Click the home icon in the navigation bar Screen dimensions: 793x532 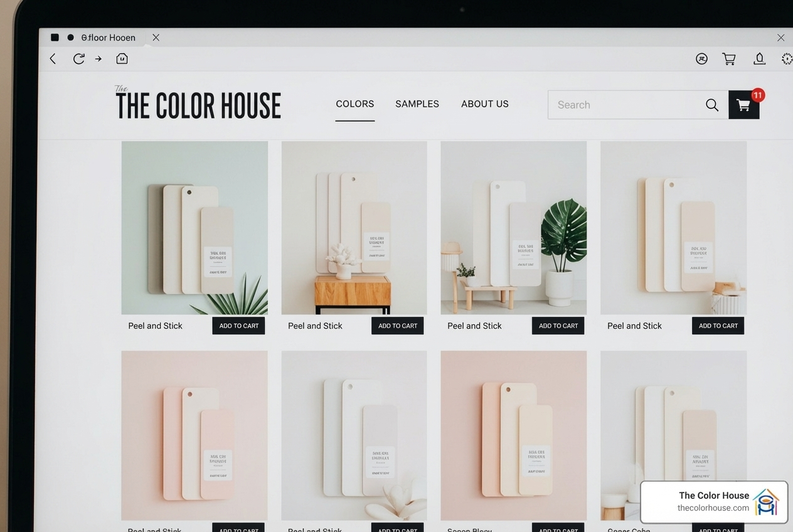122,58
